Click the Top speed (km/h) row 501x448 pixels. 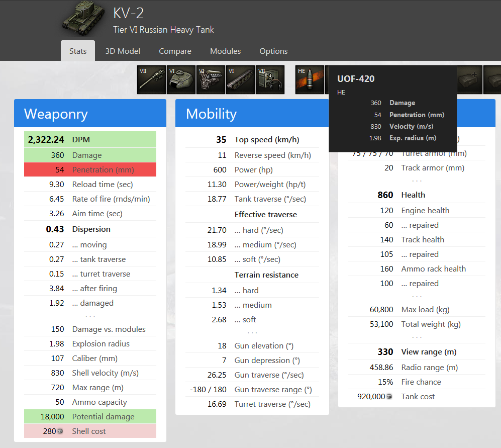[252, 139]
